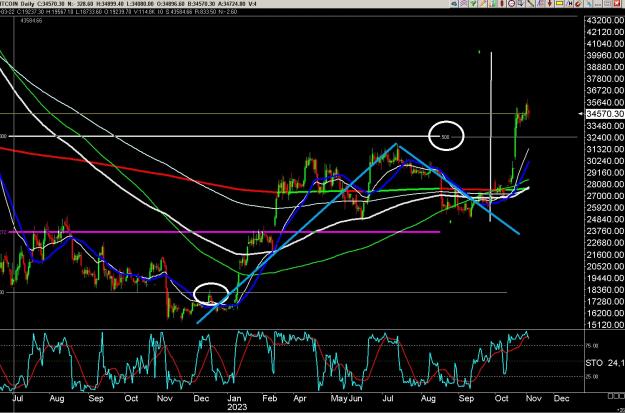Click the Apr label on the time axis
Image resolution: width=625 pixels, height=413 pixels.
300,398
